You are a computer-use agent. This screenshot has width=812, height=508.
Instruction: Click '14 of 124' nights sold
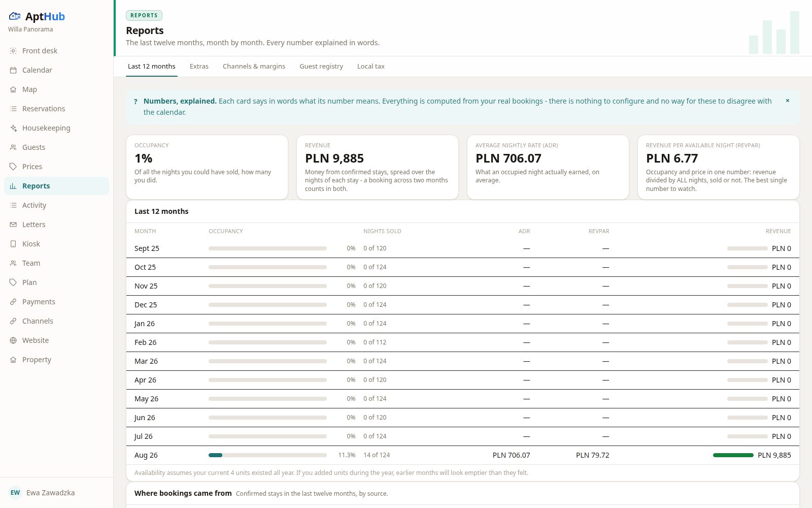click(377, 455)
